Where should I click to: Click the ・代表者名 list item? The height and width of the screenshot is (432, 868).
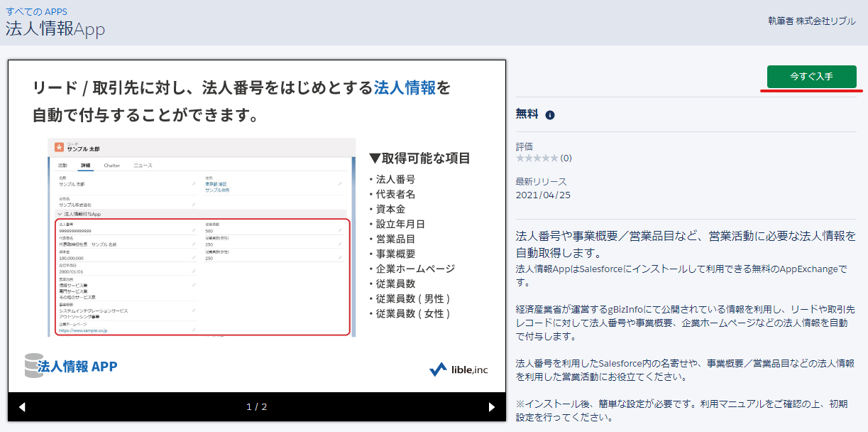(392, 194)
